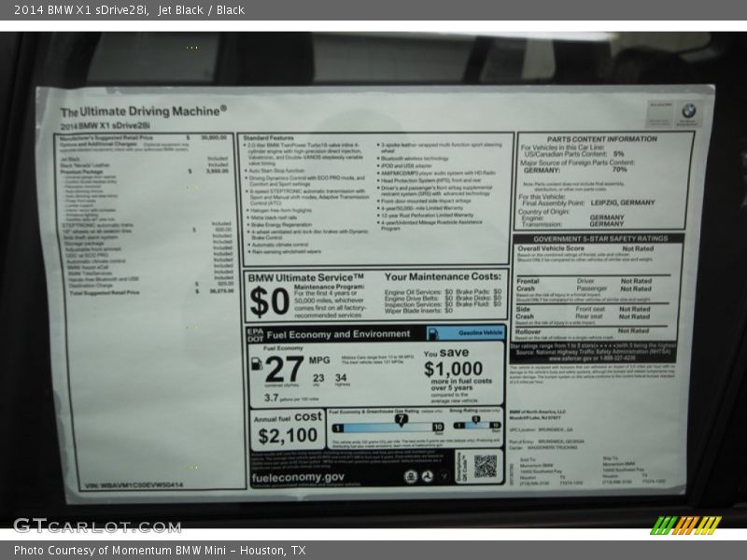747x560 pixels.
Task: Click 'Fuel Economy and Environment' header
Action: [338, 334]
